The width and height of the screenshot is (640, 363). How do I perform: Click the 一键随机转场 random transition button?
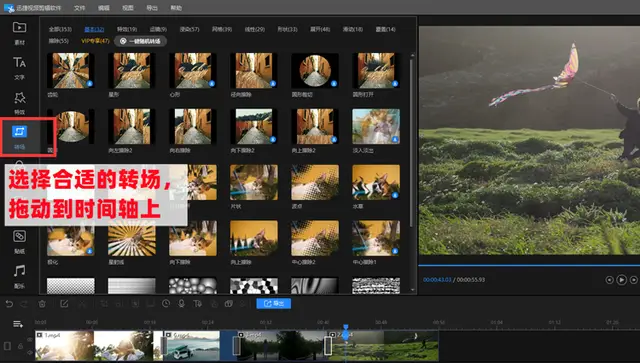(140, 41)
